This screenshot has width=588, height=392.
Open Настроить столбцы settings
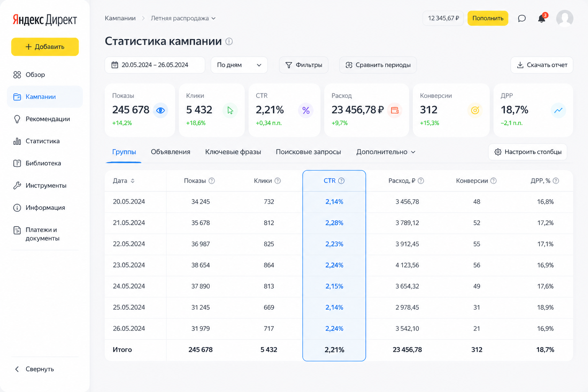point(528,152)
